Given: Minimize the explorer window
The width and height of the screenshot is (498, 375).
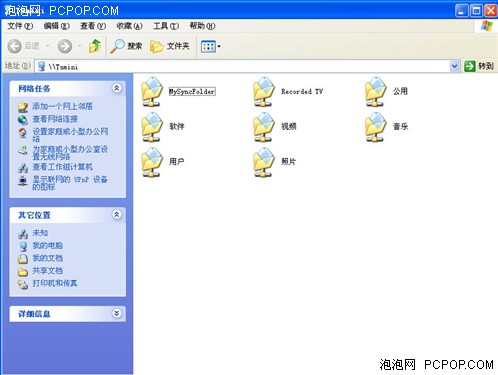Looking at the screenshot, I should (462, 11).
